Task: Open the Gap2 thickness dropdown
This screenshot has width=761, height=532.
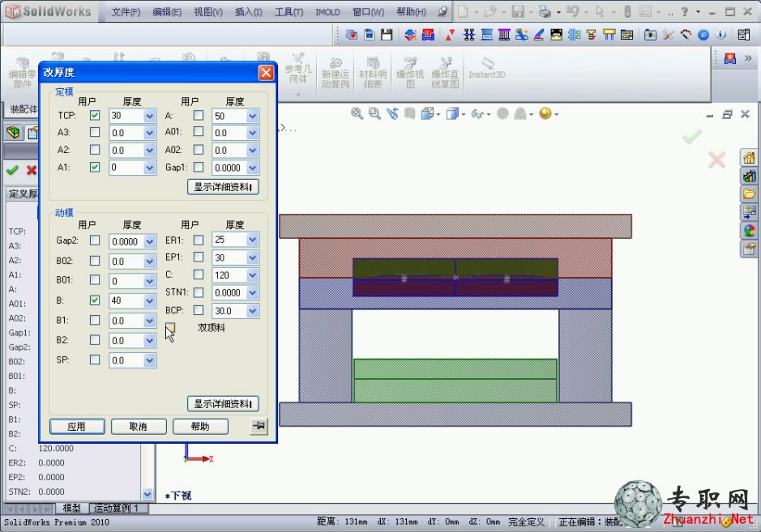Action: tap(149, 241)
